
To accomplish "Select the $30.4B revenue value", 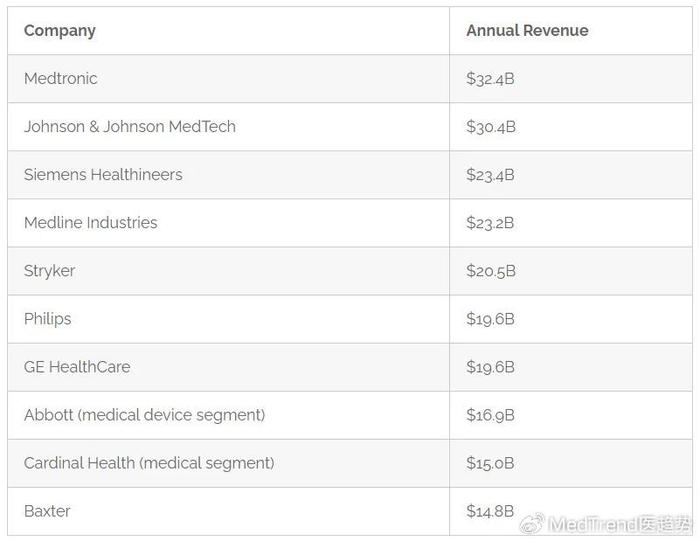I will (x=490, y=126).
